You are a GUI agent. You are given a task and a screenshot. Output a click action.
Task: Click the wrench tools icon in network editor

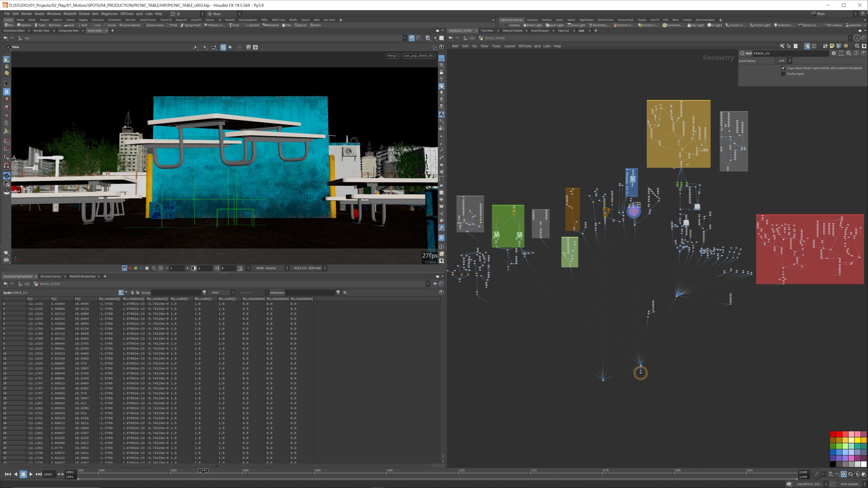782,46
